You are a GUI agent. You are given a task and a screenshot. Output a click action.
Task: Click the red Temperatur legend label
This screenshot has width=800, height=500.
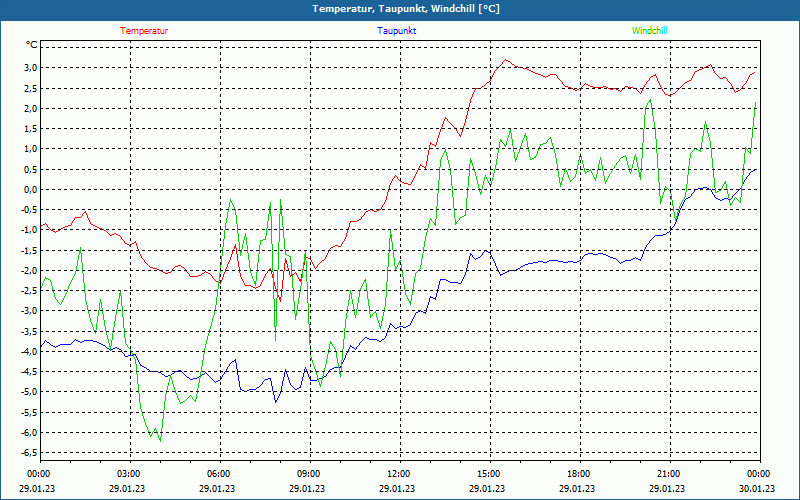[x=144, y=31]
